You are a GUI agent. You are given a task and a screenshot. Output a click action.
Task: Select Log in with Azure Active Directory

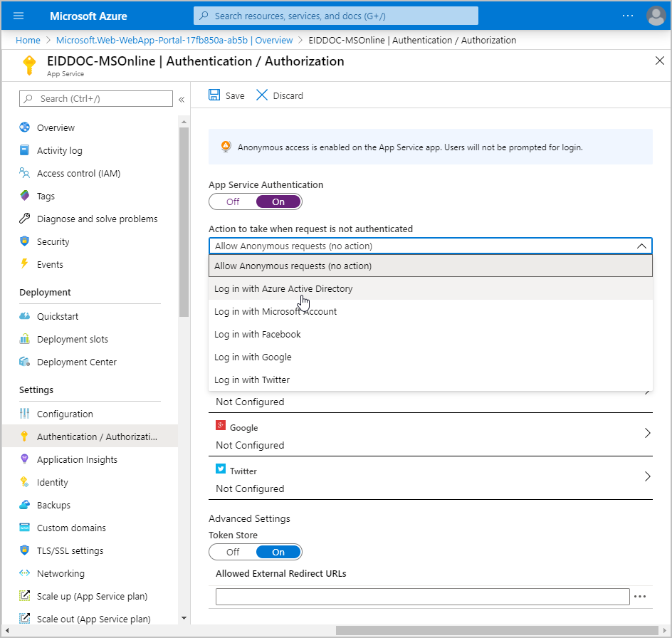[x=283, y=288]
